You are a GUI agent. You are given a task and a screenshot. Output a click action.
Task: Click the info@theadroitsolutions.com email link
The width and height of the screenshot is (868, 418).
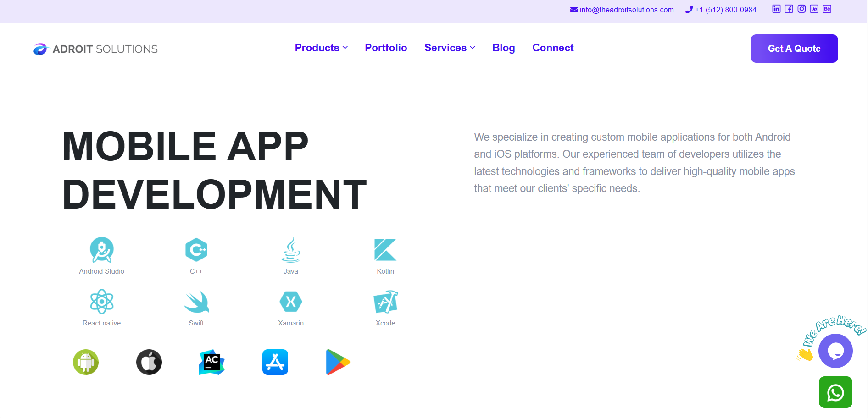click(622, 10)
